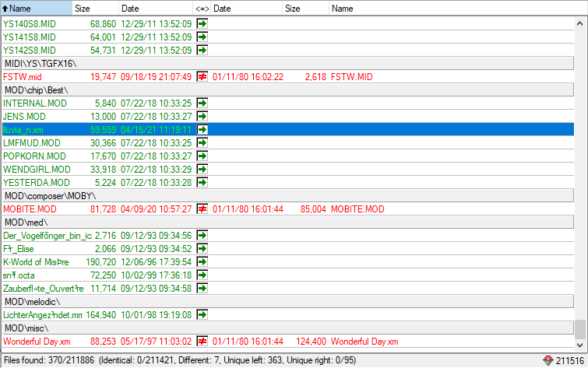Toggle the not-equal icon for Wonderful Day.xm
The height and width of the screenshot is (368, 588).
tap(202, 342)
